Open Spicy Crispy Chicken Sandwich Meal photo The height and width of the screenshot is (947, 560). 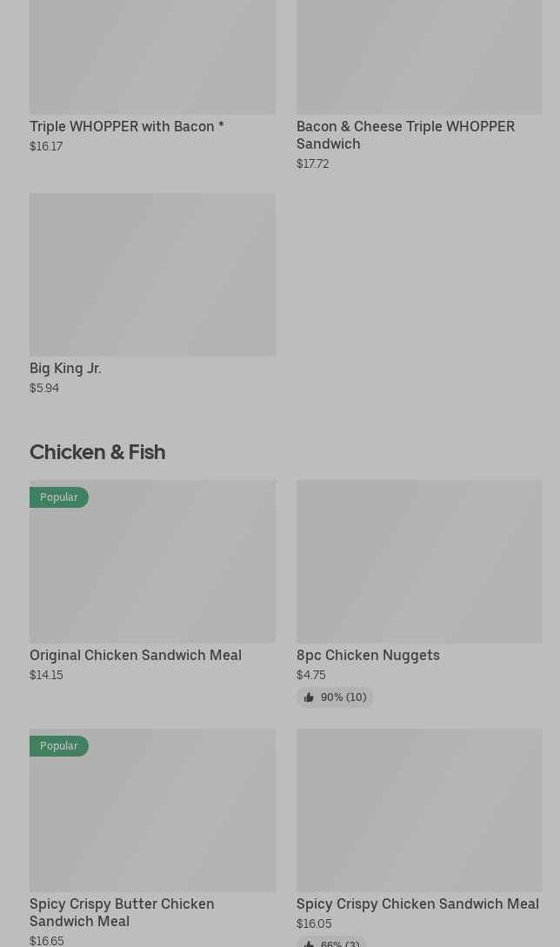(x=419, y=810)
